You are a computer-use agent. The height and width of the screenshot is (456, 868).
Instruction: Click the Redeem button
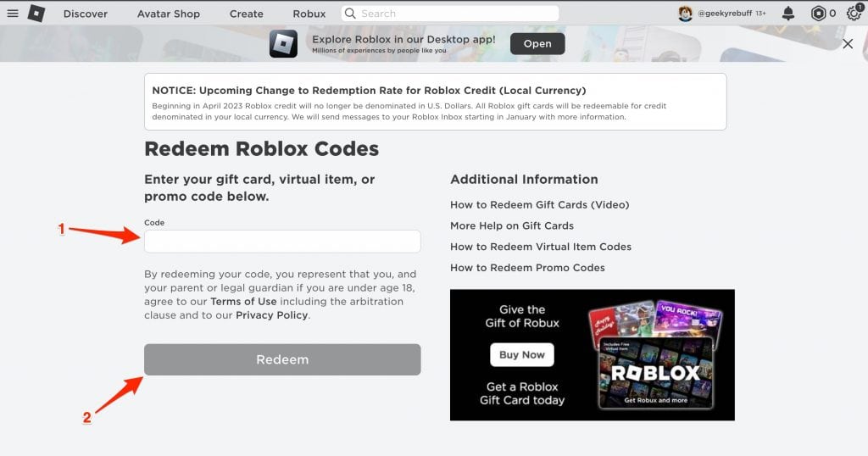[x=282, y=359]
